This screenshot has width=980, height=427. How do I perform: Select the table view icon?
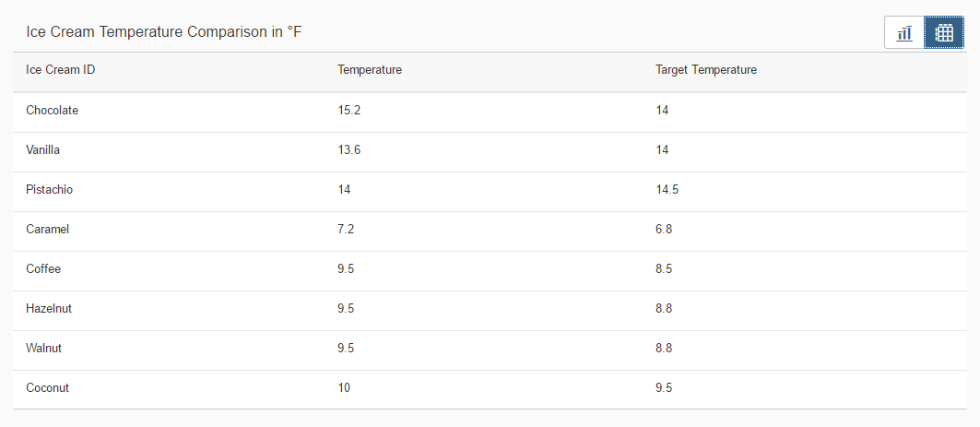[x=944, y=32]
